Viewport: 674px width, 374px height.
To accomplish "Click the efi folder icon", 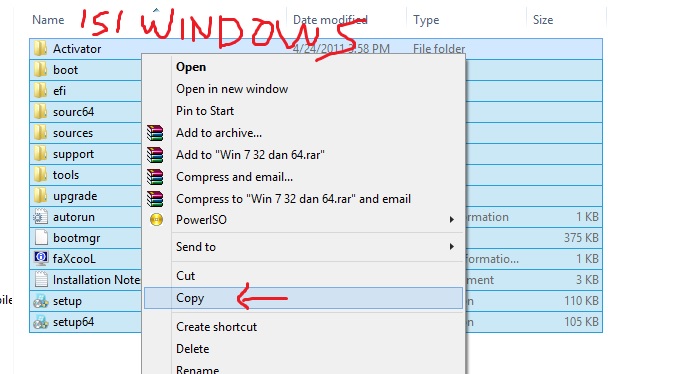I will 40,91.
